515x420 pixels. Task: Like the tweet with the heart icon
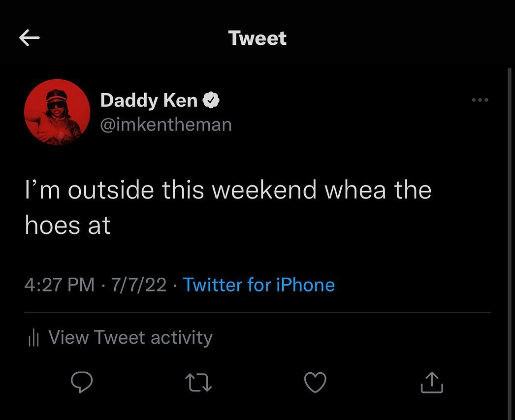click(315, 383)
